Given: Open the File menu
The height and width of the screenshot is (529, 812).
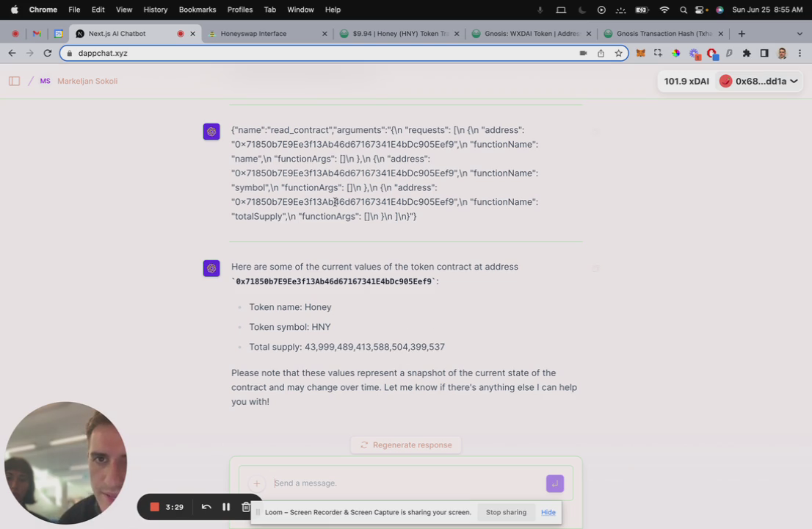Looking at the screenshot, I should point(74,10).
